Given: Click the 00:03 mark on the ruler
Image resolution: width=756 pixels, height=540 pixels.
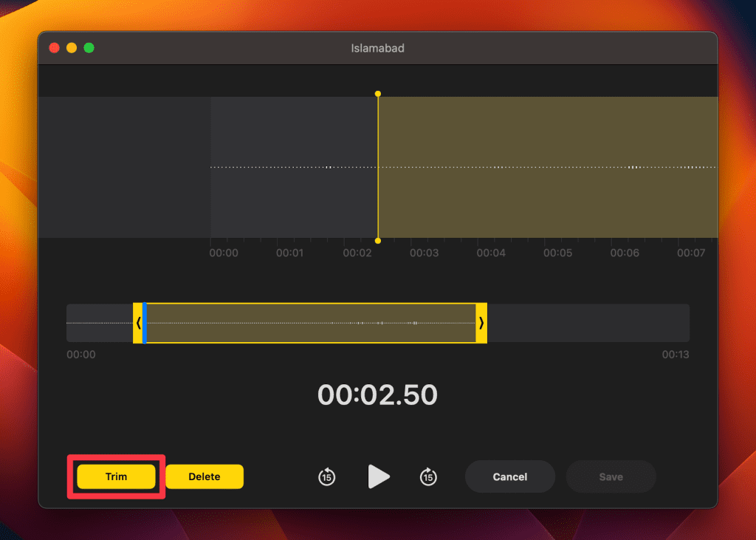Looking at the screenshot, I should 424,253.
